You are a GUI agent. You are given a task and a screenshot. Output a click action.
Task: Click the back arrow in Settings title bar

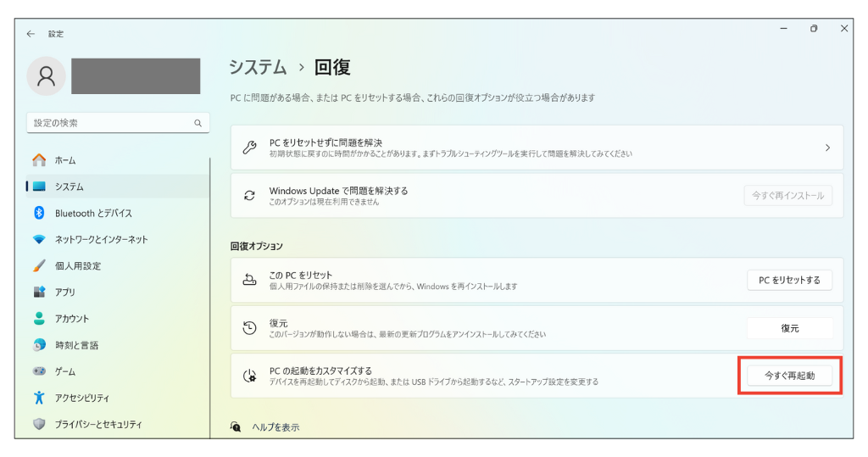pyautogui.click(x=31, y=34)
